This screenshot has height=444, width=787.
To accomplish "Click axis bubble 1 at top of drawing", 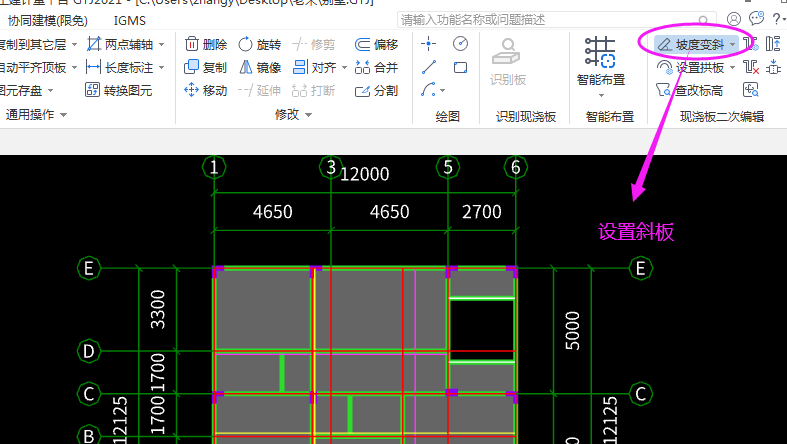I will click(214, 167).
